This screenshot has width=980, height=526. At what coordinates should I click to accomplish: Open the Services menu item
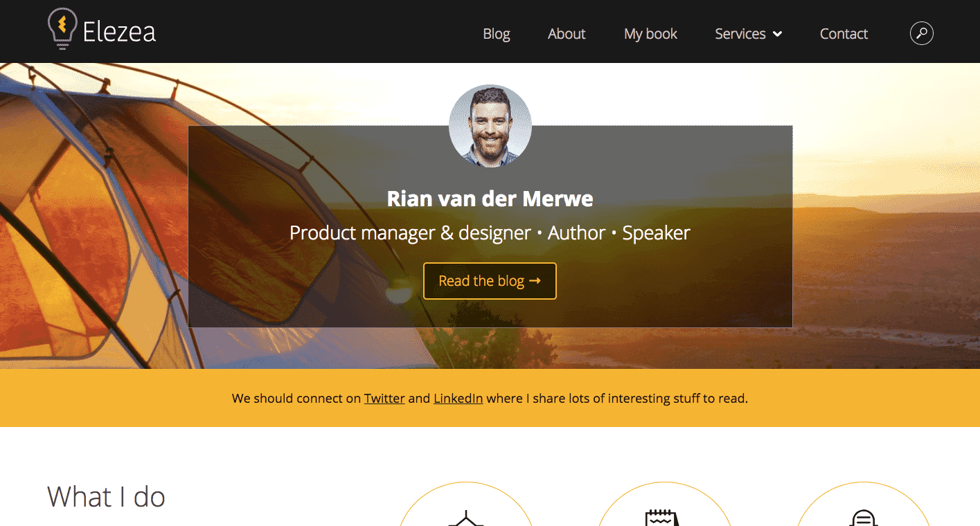pyautogui.click(x=740, y=34)
